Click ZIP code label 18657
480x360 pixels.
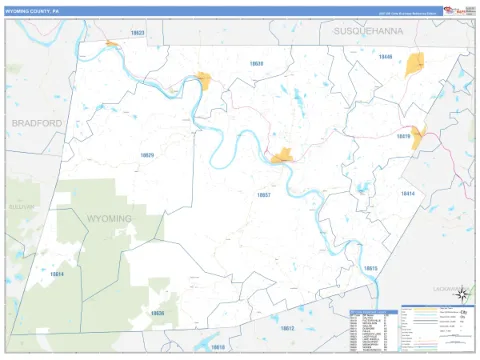(x=264, y=195)
